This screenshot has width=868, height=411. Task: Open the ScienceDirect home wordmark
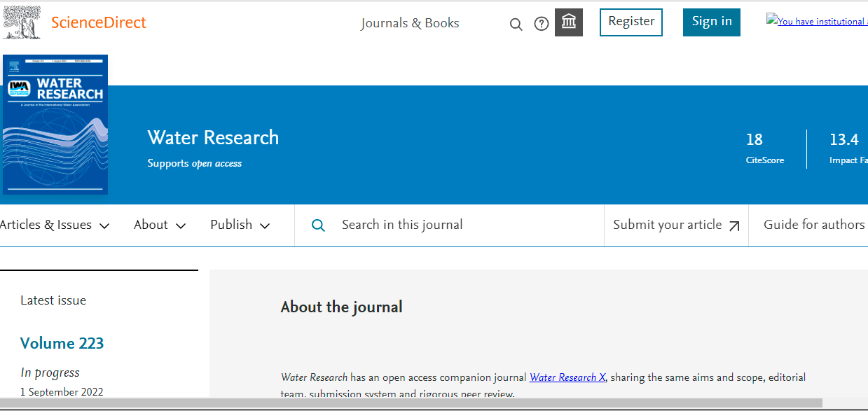tap(99, 22)
